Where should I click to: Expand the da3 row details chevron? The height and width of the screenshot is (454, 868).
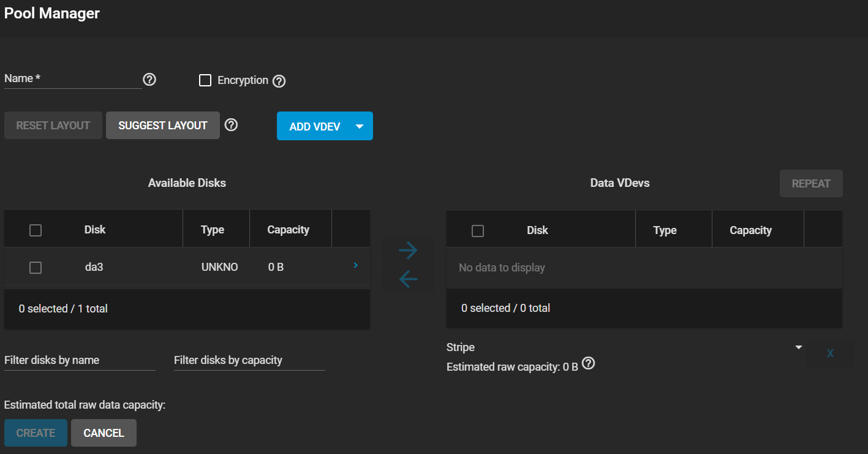point(356,265)
